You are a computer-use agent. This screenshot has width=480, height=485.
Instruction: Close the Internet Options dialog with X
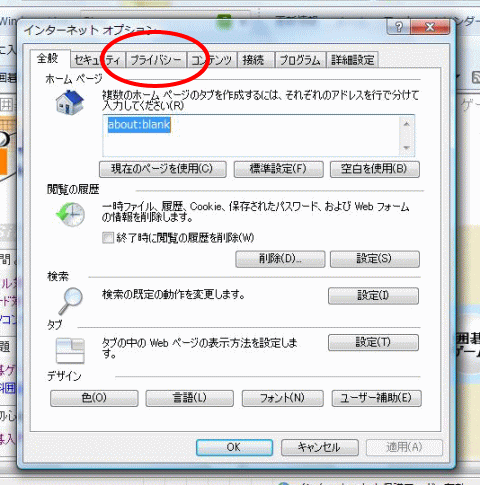(430, 26)
